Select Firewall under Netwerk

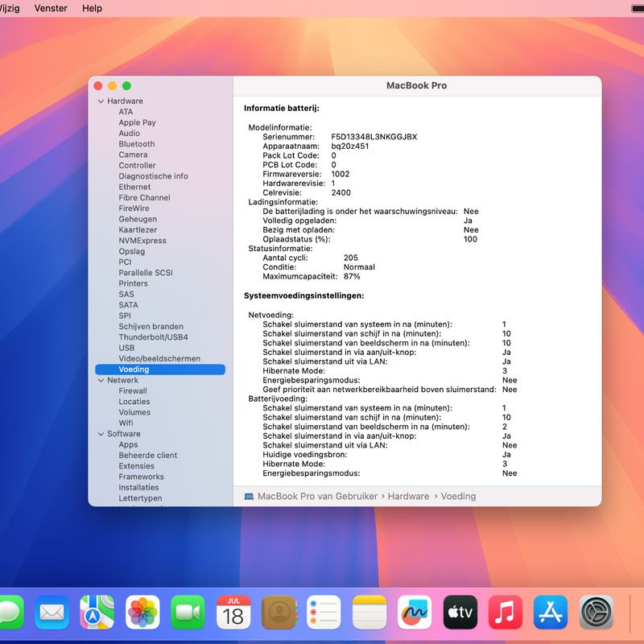133,390
